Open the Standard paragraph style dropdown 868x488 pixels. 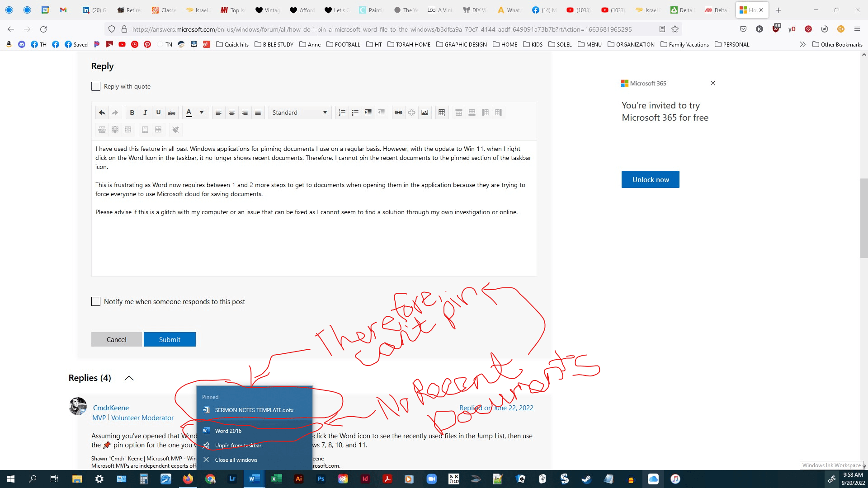[x=300, y=113]
